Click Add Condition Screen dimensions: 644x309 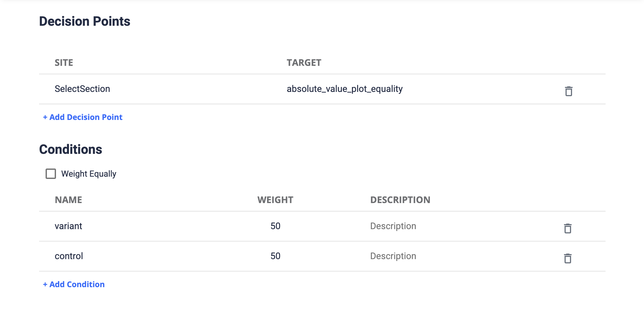coord(74,284)
